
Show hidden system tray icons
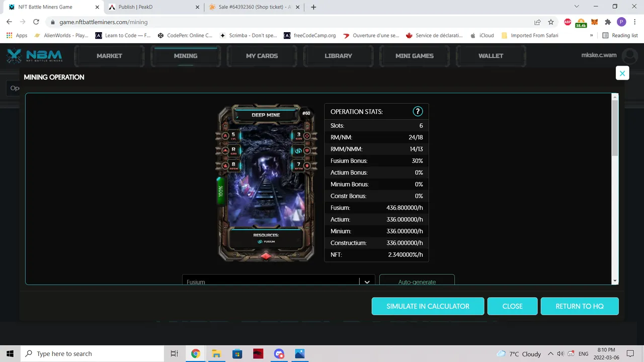click(x=550, y=354)
